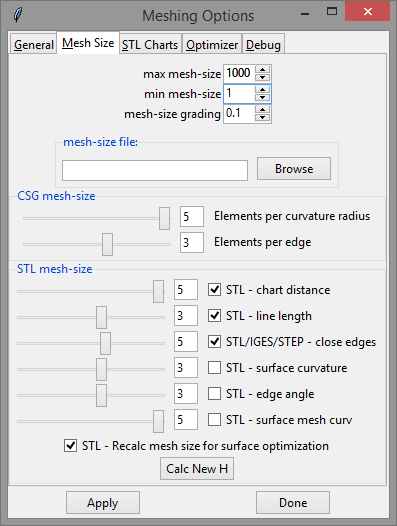This screenshot has width=397, height=526.
Task: Click the Done button
Action: tap(293, 503)
